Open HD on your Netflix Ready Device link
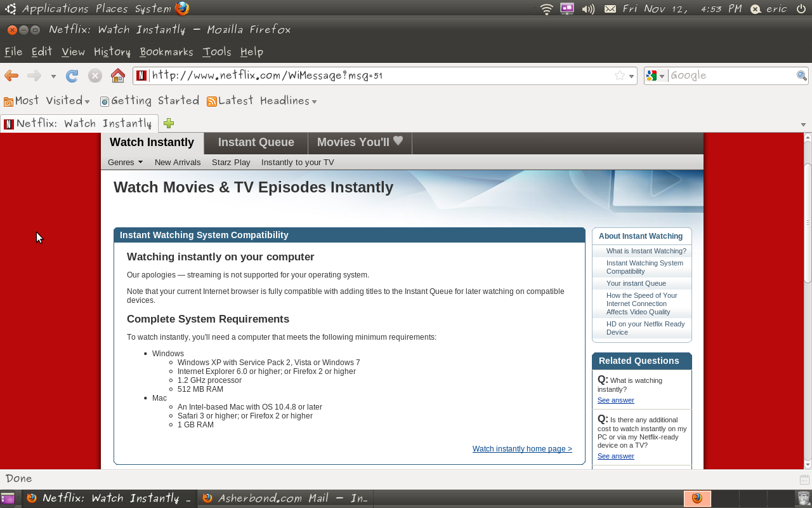This screenshot has width=812, height=508. pyautogui.click(x=645, y=328)
